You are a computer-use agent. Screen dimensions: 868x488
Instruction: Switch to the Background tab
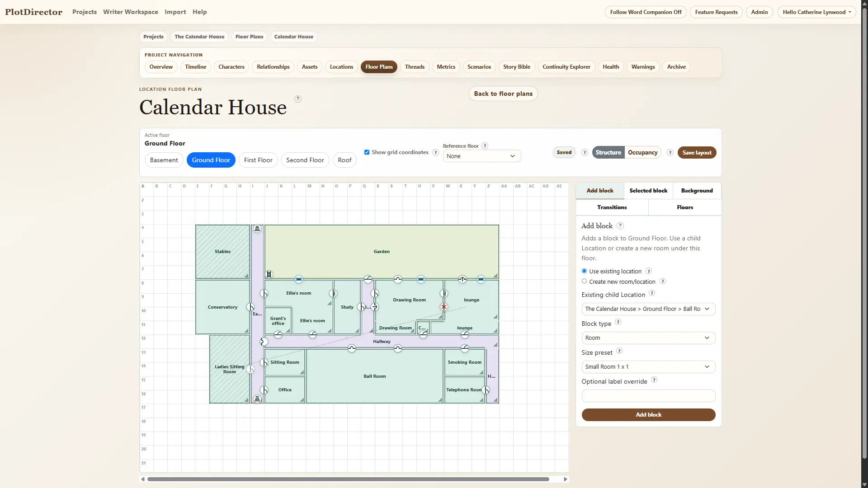(x=697, y=191)
